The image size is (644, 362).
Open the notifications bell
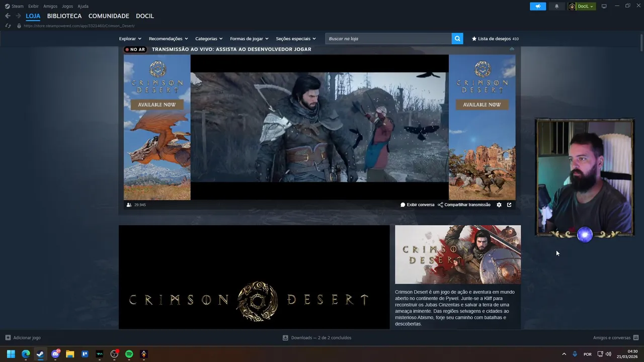tap(556, 7)
